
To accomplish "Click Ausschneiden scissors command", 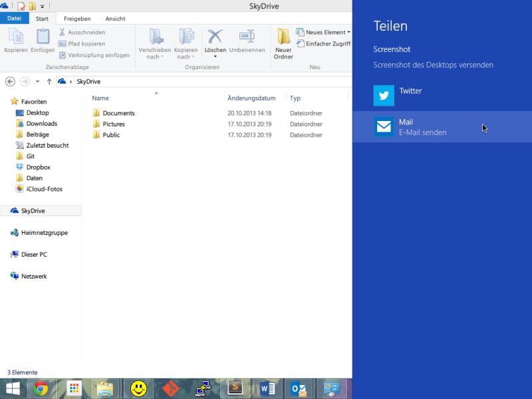I will 82,32.
